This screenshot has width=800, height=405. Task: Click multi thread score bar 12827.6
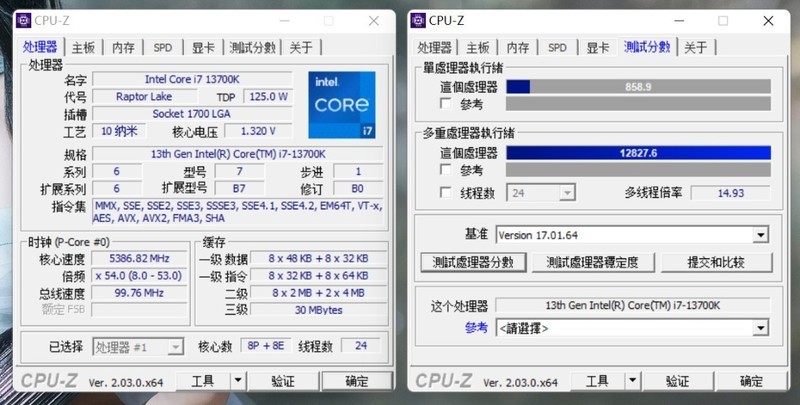click(638, 153)
